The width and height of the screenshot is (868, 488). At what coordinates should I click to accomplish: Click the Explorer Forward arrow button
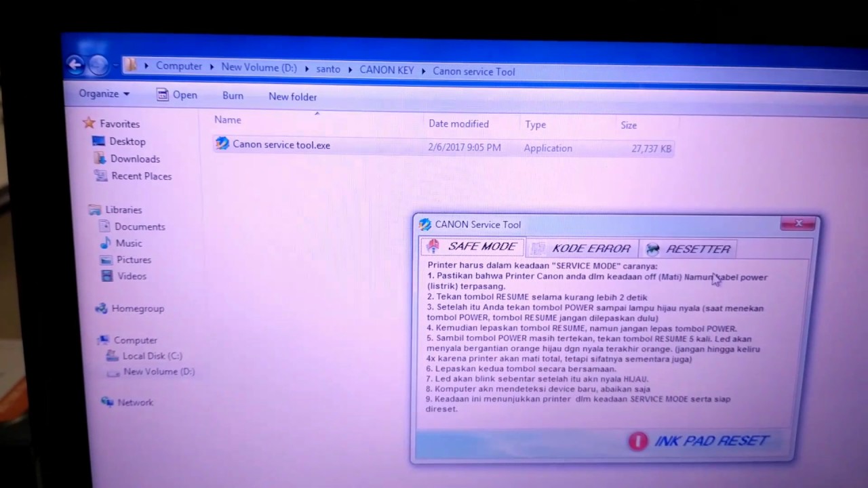[x=98, y=65]
